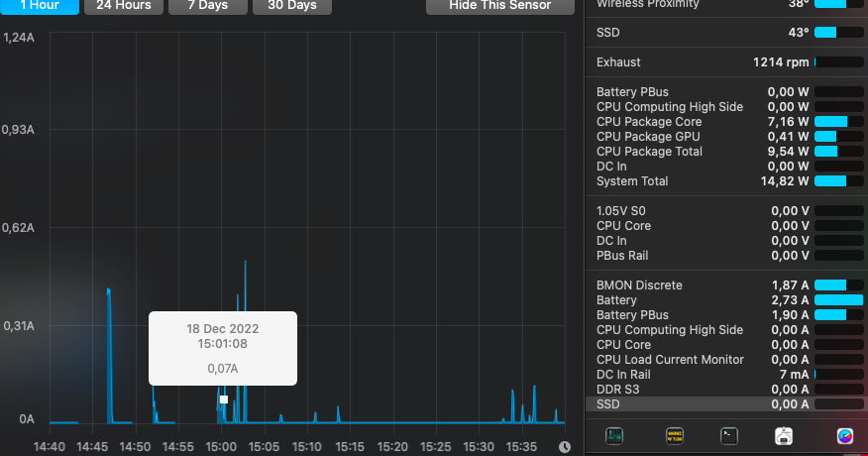
Task: Select the CPU Computing High Side 0,00 W row
Action: (x=726, y=107)
